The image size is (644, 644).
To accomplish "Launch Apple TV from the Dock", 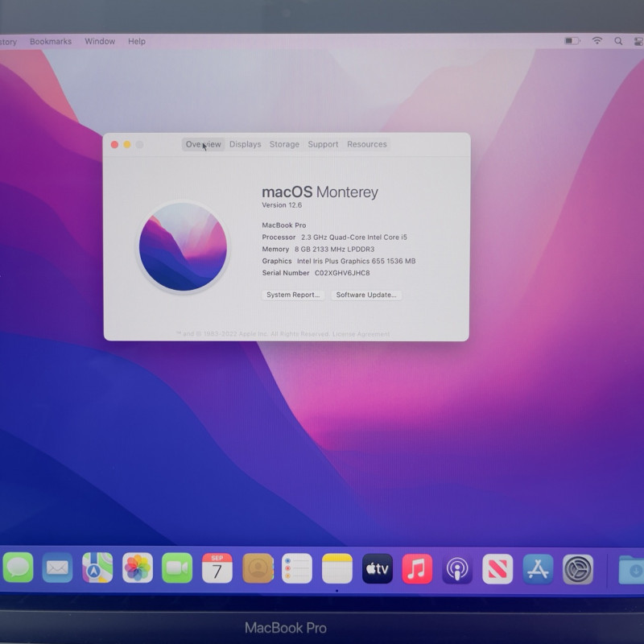I will click(x=378, y=568).
